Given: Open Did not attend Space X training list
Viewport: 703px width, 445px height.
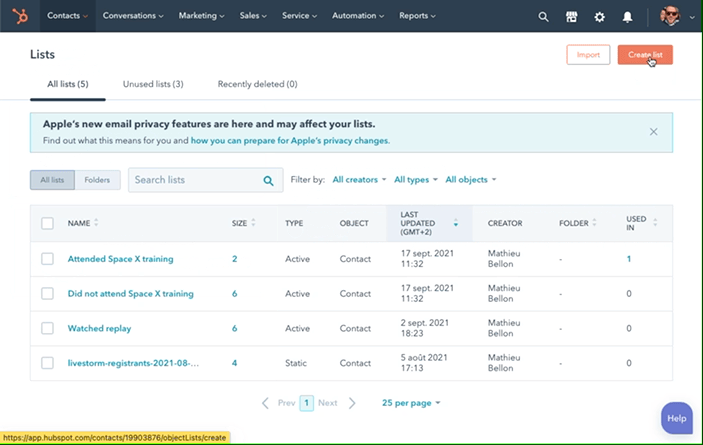Looking at the screenshot, I should click(130, 294).
